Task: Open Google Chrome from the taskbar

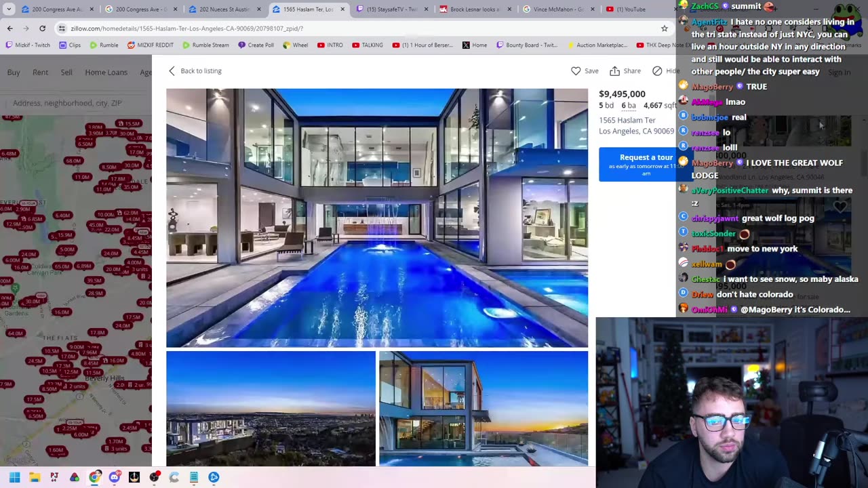Action: click(x=94, y=477)
